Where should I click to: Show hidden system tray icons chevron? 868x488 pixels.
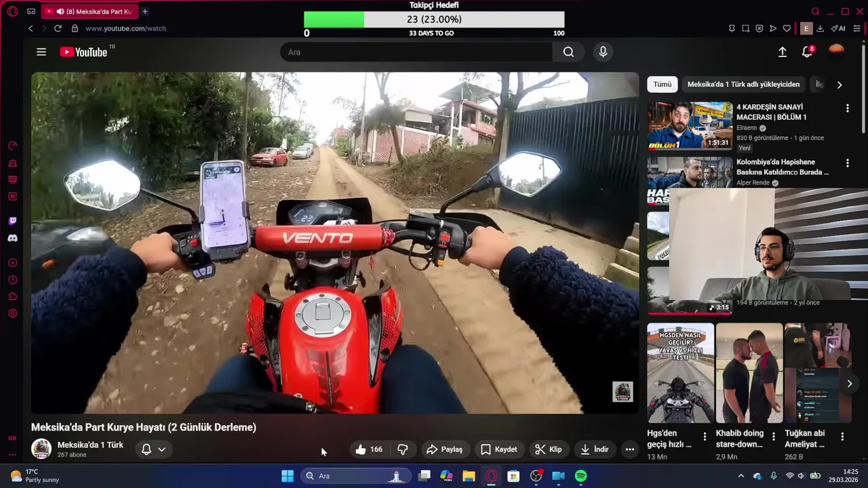741,476
